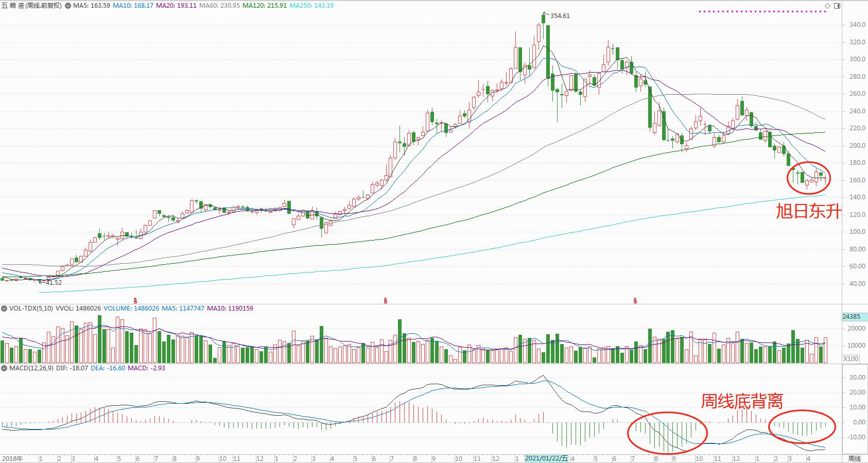Expand the MACD indicator chevron menu
The height and width of the screenshot is (463, 868).
pos(4,368)
